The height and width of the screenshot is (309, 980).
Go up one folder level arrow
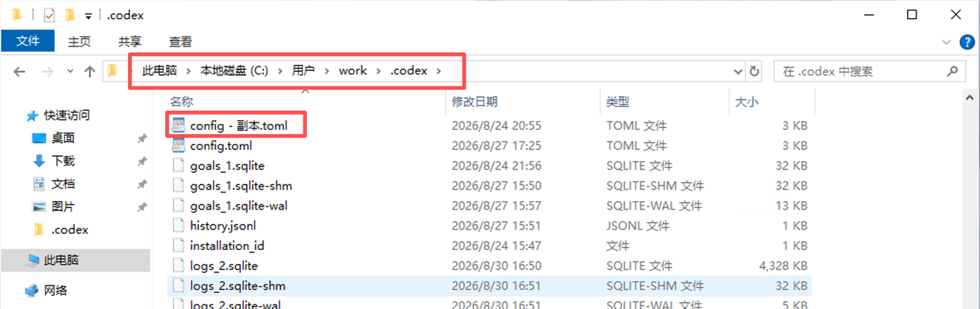(90, 71)
